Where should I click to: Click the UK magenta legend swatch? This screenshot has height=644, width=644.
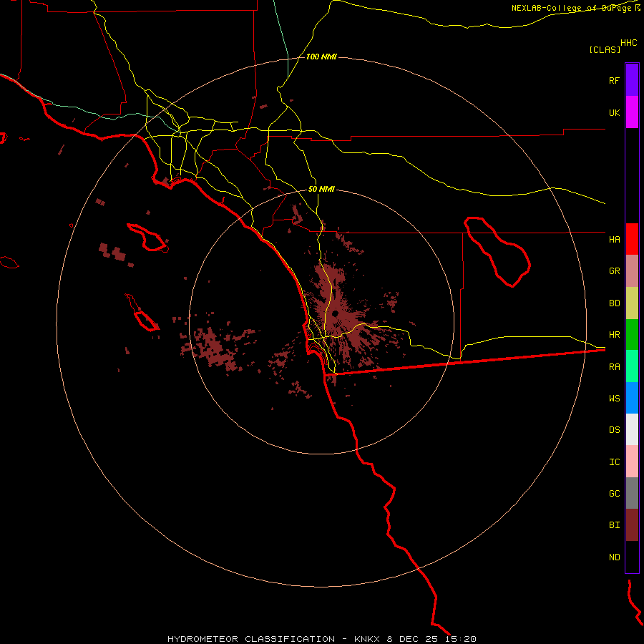click(632, 112)
